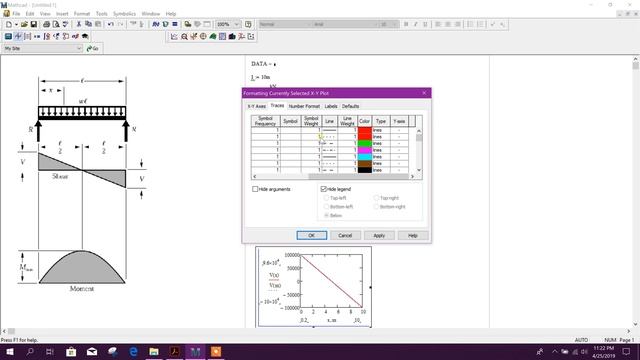The height and width of the screenshot is (360, 640).
Task: Select the graph Zoom magnifier tool
Action: tap(184, 36)
